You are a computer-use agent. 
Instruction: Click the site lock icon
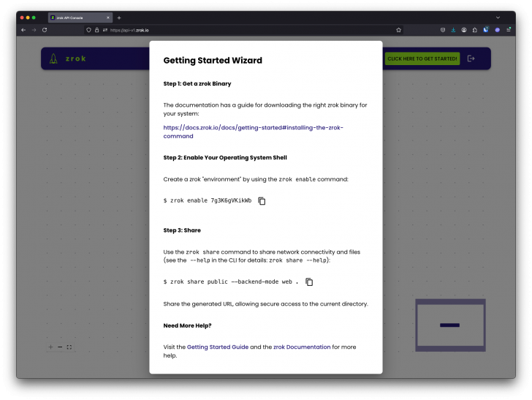[x=96, y=30]
